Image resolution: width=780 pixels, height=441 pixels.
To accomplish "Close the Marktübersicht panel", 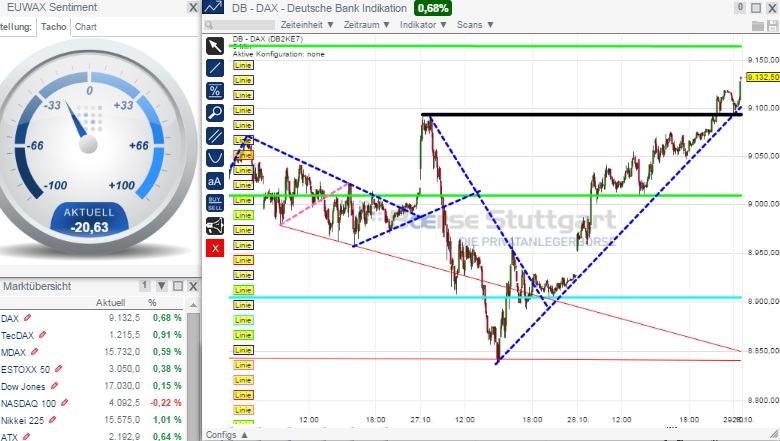I will coord(193,286).
